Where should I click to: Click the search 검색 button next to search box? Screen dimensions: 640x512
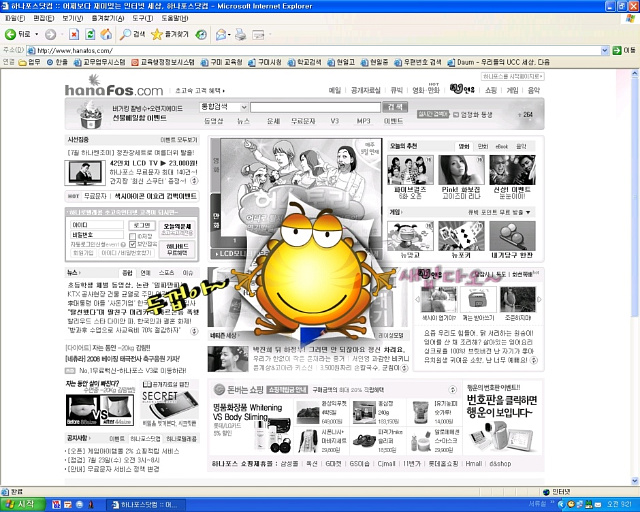click(x=395, y=107)
